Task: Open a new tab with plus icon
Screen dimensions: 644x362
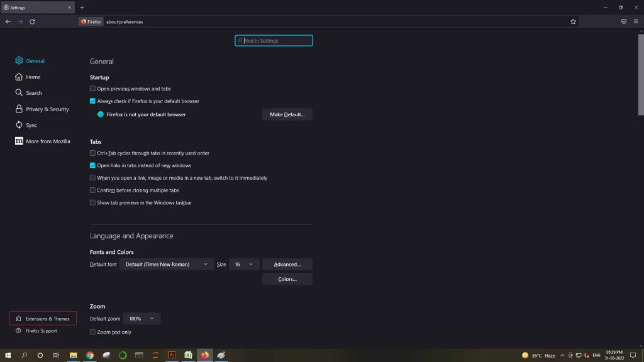Action: [x=82, y=8]
